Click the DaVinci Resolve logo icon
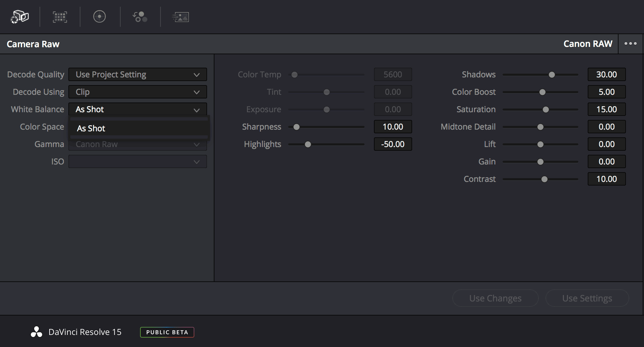This screenshot has width=644, height=347. (x=37, y=332)
